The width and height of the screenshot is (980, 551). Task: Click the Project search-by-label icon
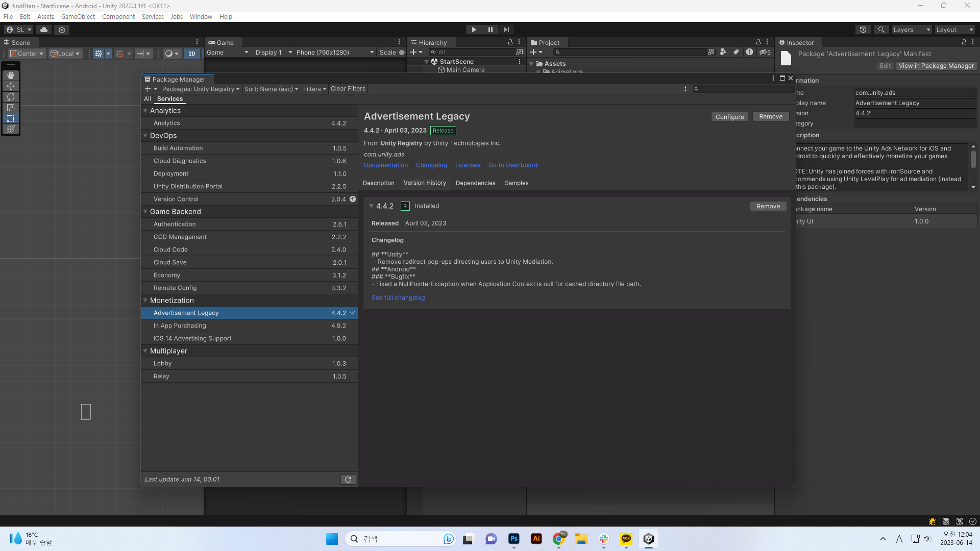736,52
